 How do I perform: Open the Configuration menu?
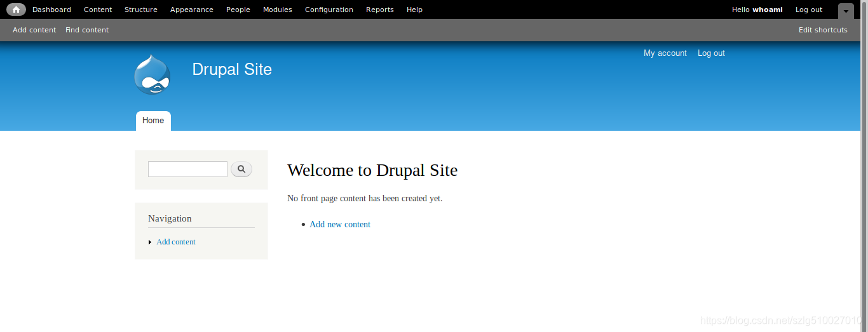(329, 10)
